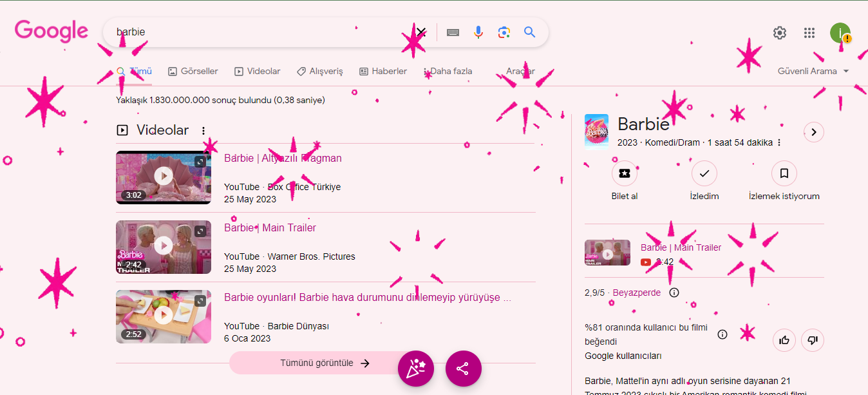Click the party popper celebration icon

coord(415,369)
